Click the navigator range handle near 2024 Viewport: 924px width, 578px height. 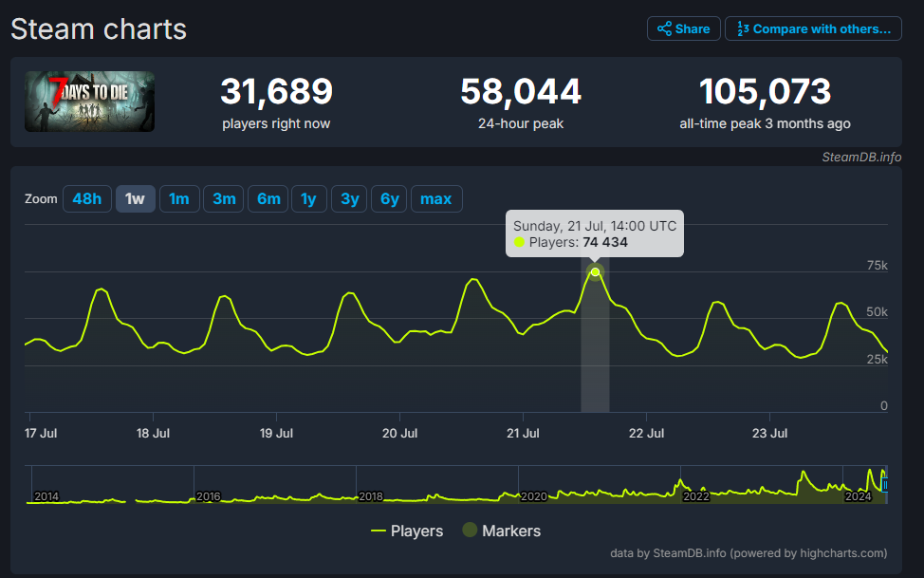tap(884, 485)
